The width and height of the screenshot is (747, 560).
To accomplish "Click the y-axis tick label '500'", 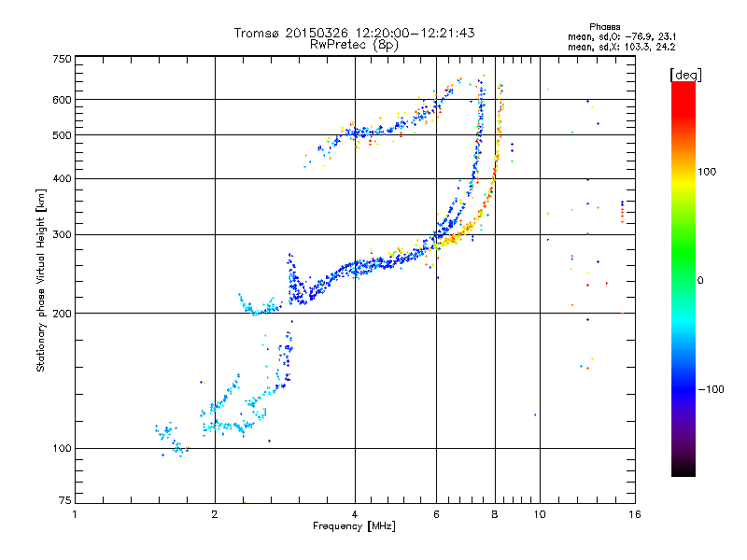I will click(x=63, y=135).
